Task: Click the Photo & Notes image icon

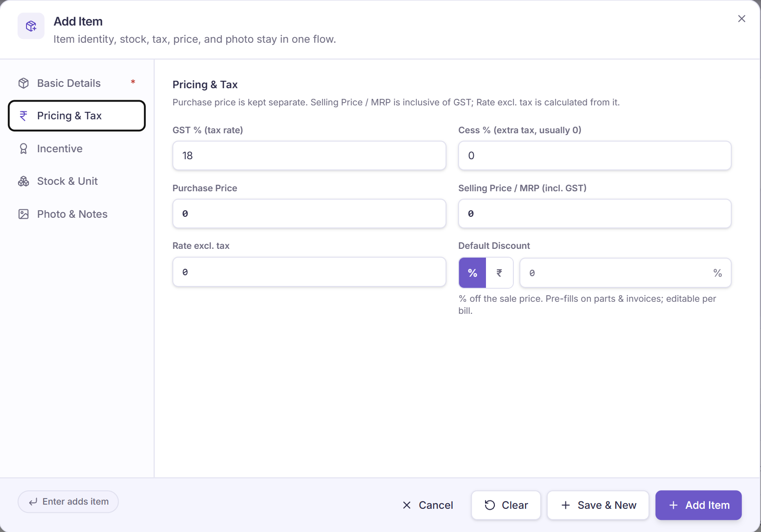Action: coord(24,214)
